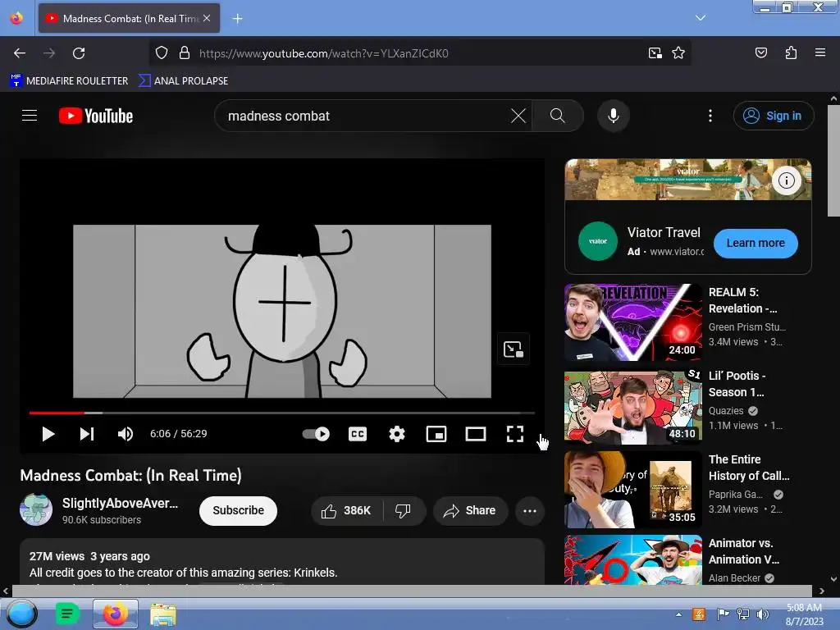The width and height of the screenshot is (840, 630).
Task: Reload the current page
Action: 79,53
